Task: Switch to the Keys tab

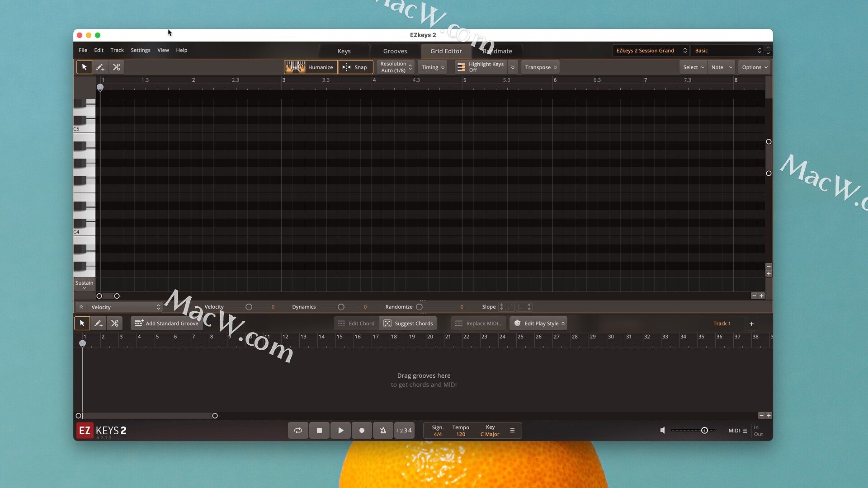Action: pyautogui.click(x=344, y=51)
